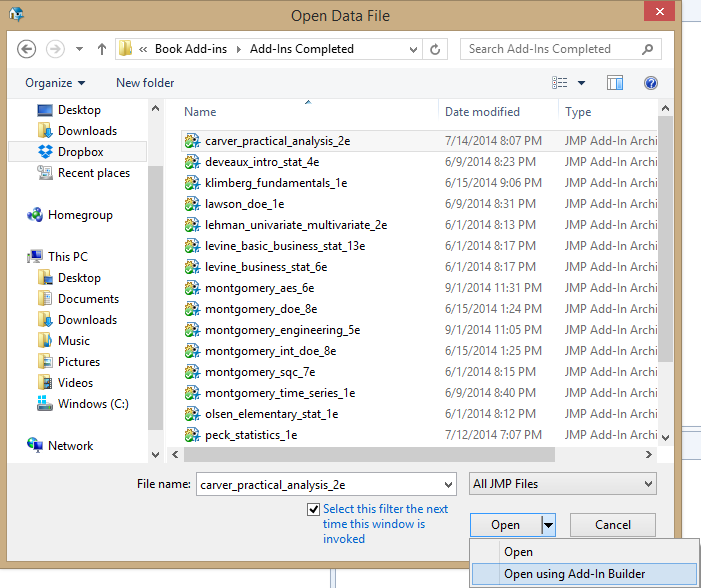Select deveaux_intro_stat_4e file
This screenshot has width=701, height=588.
(x=262, y=162)
